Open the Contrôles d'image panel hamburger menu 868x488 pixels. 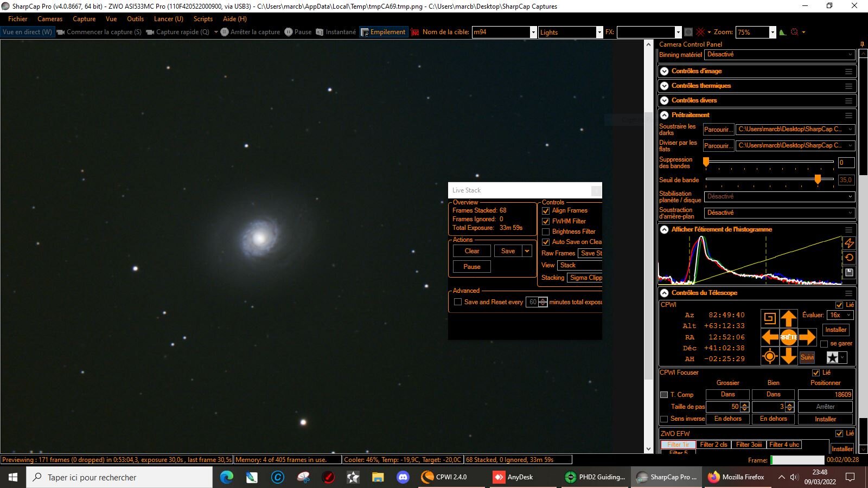848,72
